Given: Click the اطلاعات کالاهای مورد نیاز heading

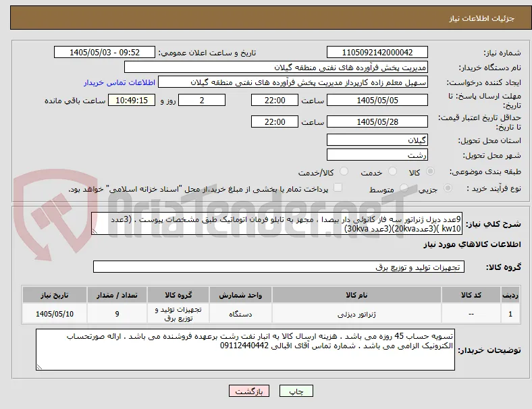Looking at the screenshot, I should [472, 244].
